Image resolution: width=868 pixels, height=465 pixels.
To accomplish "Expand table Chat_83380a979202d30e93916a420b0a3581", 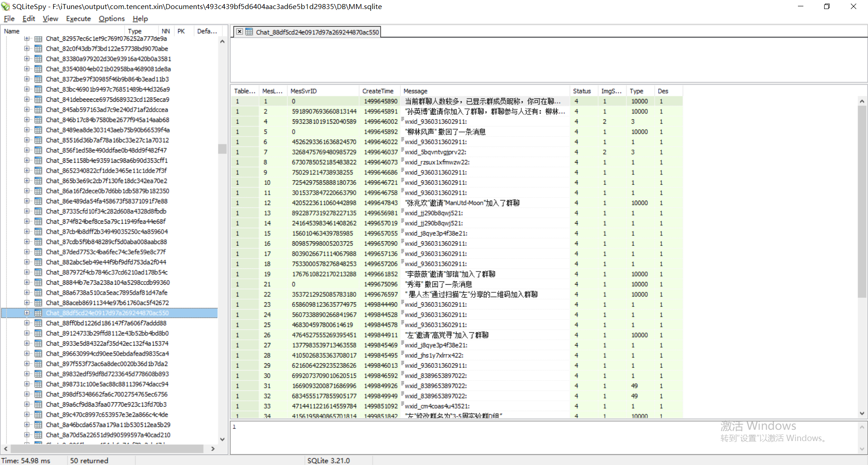I will 27,59.
